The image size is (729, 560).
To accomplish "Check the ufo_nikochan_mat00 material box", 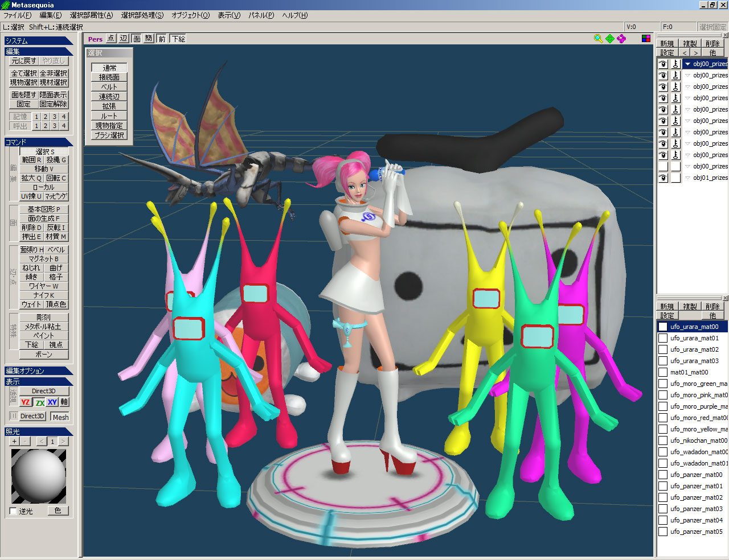I will (663, 440).
